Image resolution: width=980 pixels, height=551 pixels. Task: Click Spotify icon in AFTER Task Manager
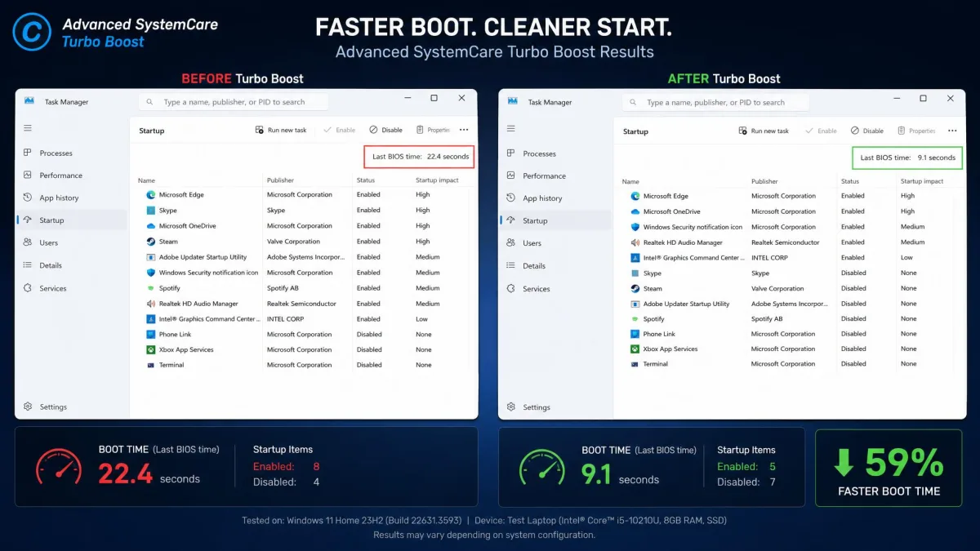pos(635,319)
